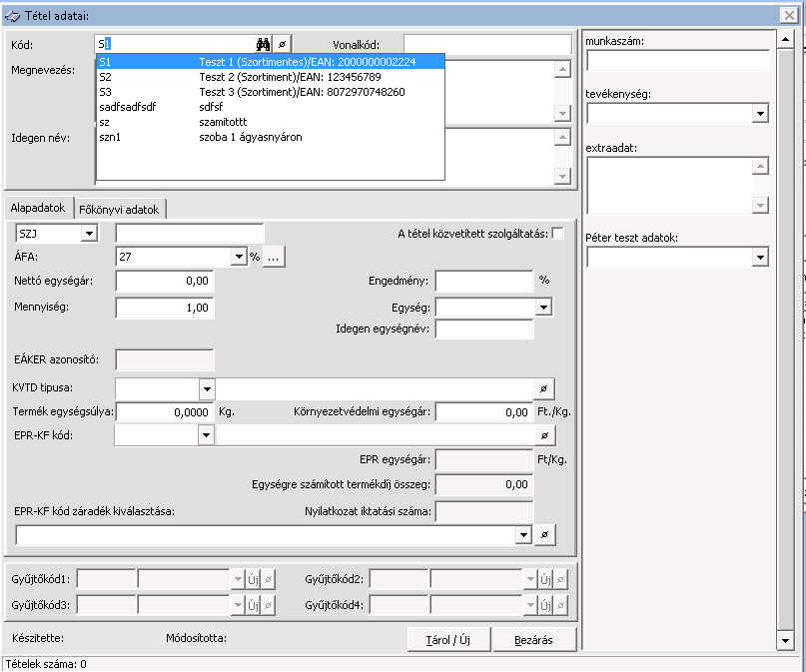This screenshot has width=806, height=672.
Task: Click the Bezárás button
Action: coord(533,640)
